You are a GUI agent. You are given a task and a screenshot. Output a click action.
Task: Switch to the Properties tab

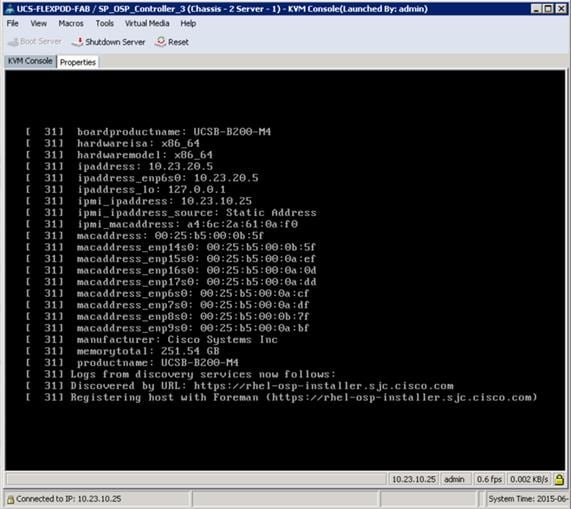click(x=78, y=62)
